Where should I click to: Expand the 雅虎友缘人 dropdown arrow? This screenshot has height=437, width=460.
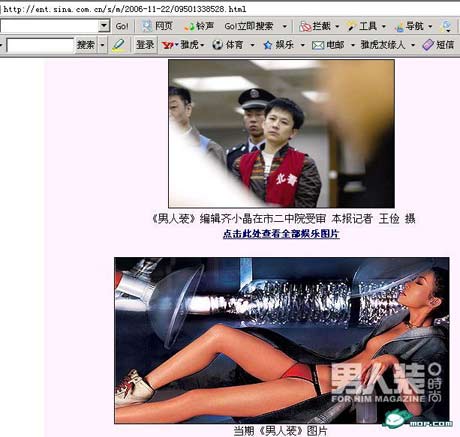413,45
